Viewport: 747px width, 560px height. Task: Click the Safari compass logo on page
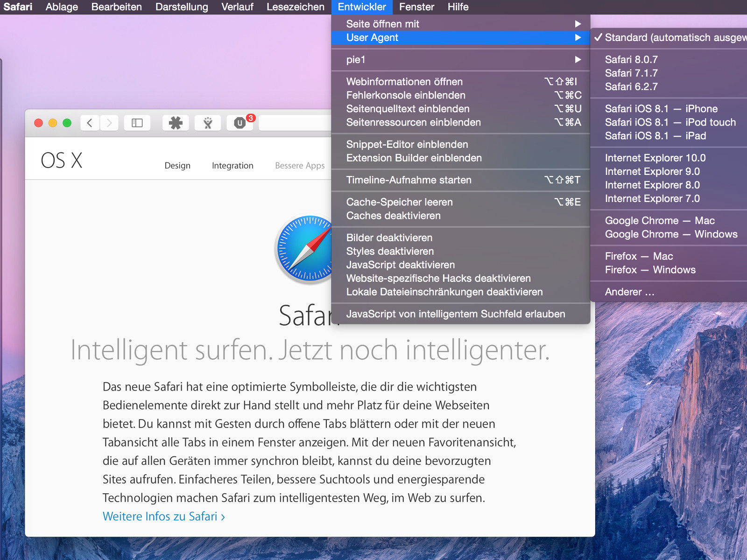(303, 249)
